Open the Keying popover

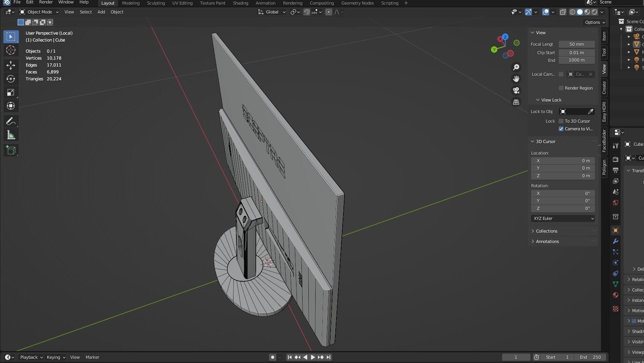point(56,357)
